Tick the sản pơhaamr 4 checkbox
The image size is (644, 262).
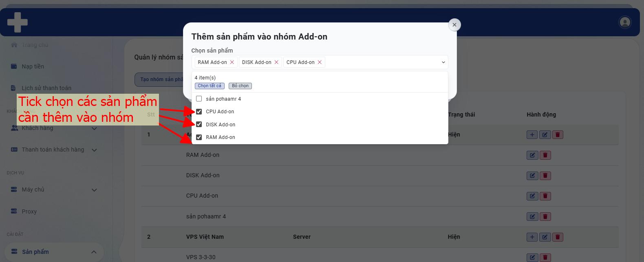tap(199, 99)
